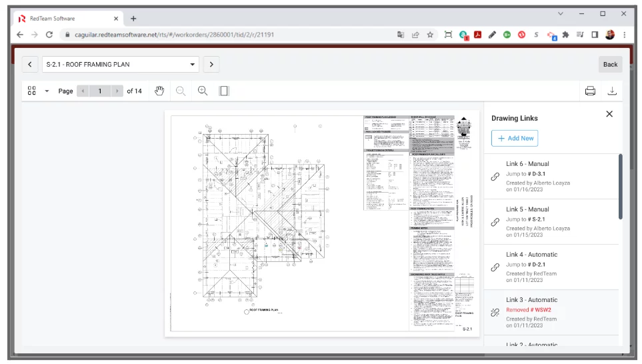
Task: Click the translate page icon
Action: pyautogui.click(x=401, y=35)
